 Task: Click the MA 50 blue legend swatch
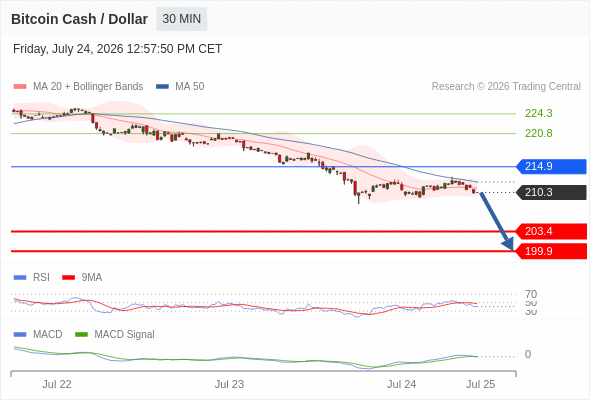(162, 87)
